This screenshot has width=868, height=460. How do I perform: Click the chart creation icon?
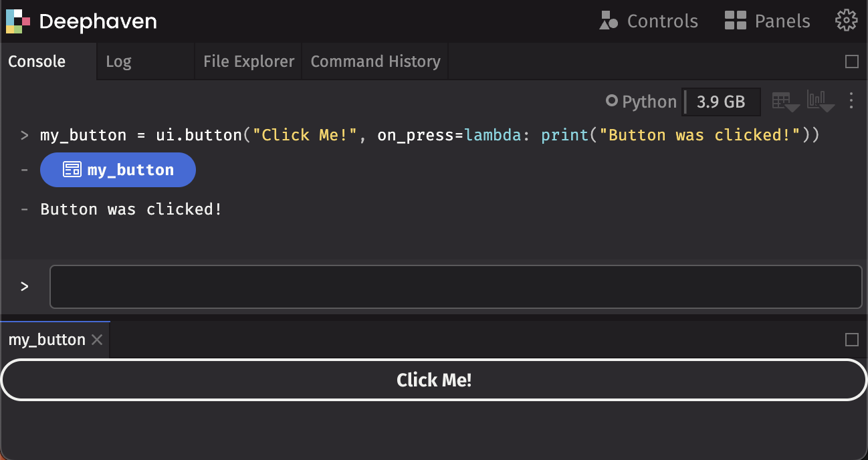tap(817, 100)
